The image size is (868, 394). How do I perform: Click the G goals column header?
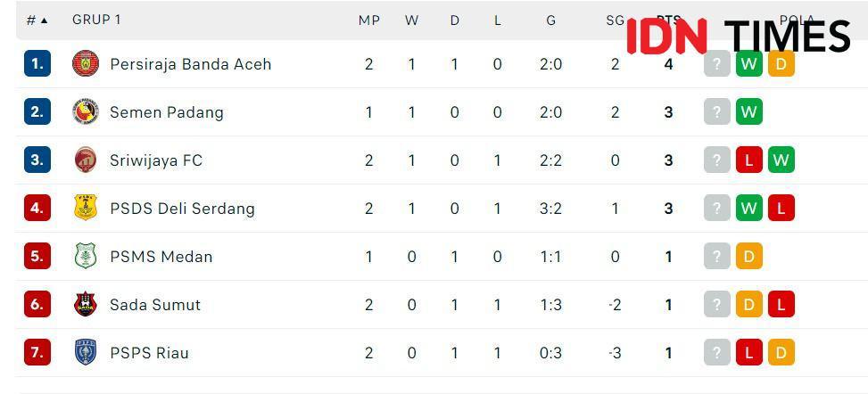coord(550,21)
